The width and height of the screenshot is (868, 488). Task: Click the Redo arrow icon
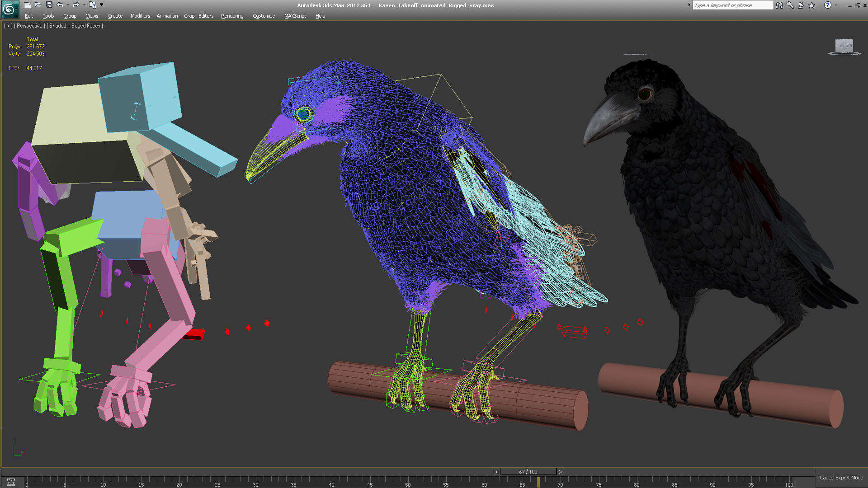76,5
